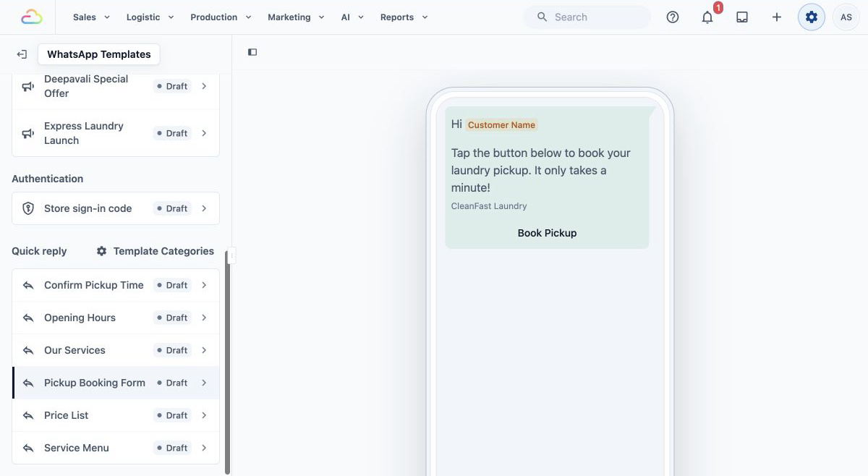Open the inbox tray icon
Image resolution: width=868 pixels, height=476 pixels.
[742, 17]
